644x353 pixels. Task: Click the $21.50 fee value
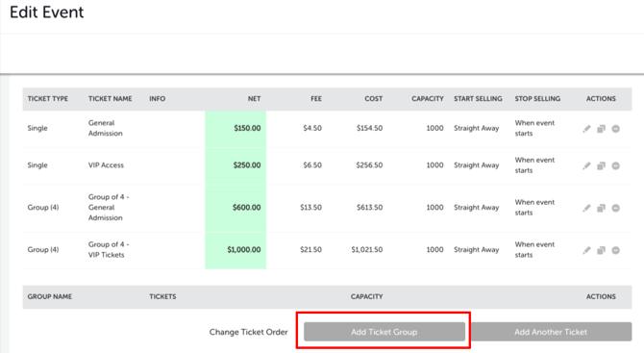pos(310,250)
